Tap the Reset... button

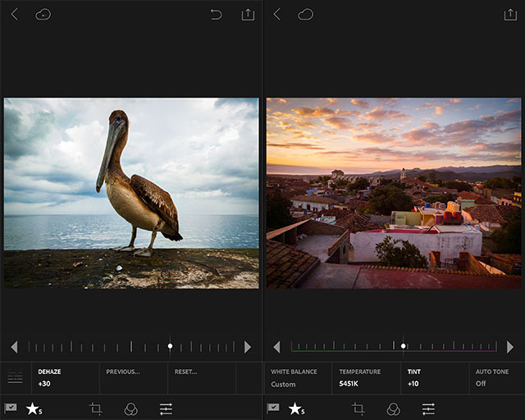point(185,372)
